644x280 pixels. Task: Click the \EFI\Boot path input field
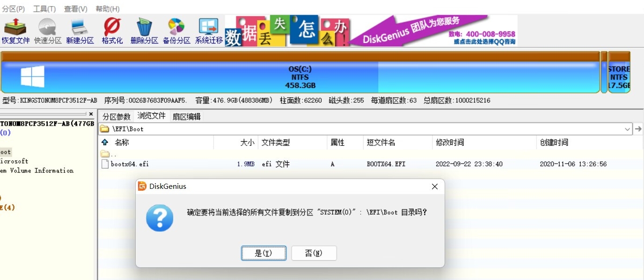[360, 129]
